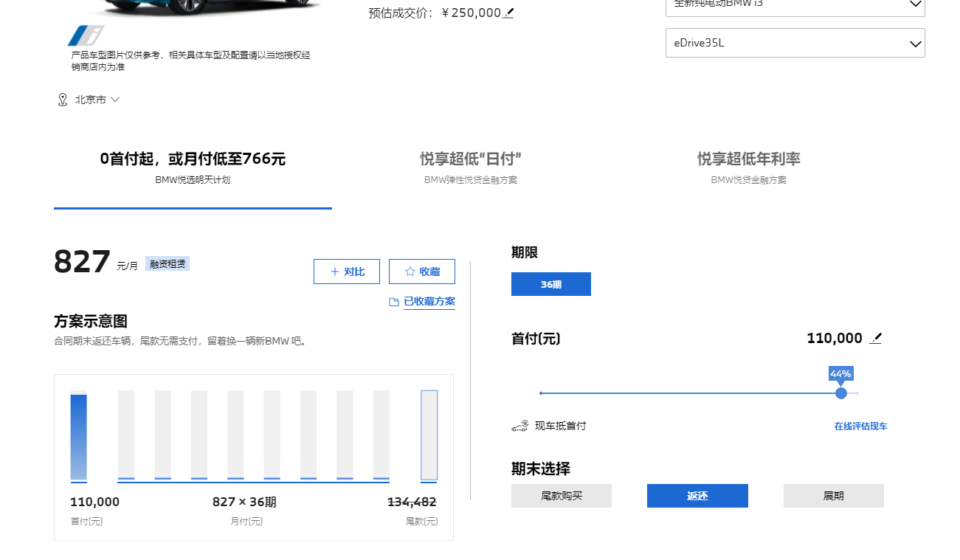Select the 36期 term option
Screen dimensions: 960x560
[x=551, y=284]
